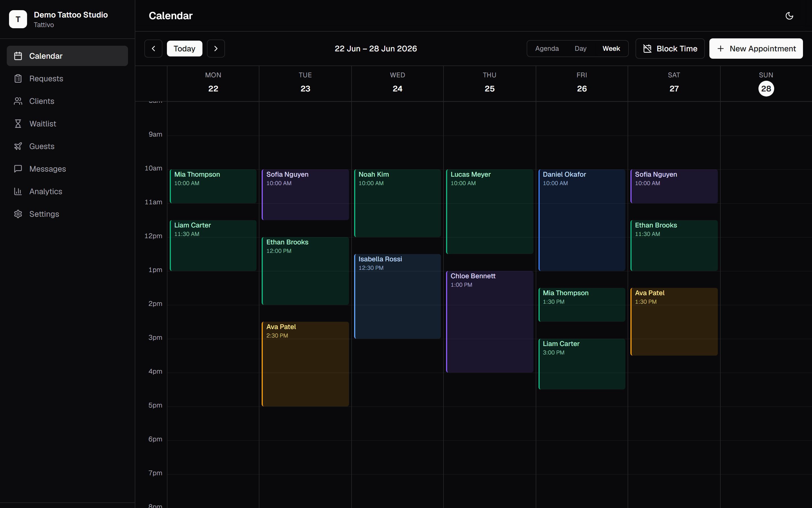812x508 pixels.
Task: Select the Week view tab
Action: pos(611,49)
